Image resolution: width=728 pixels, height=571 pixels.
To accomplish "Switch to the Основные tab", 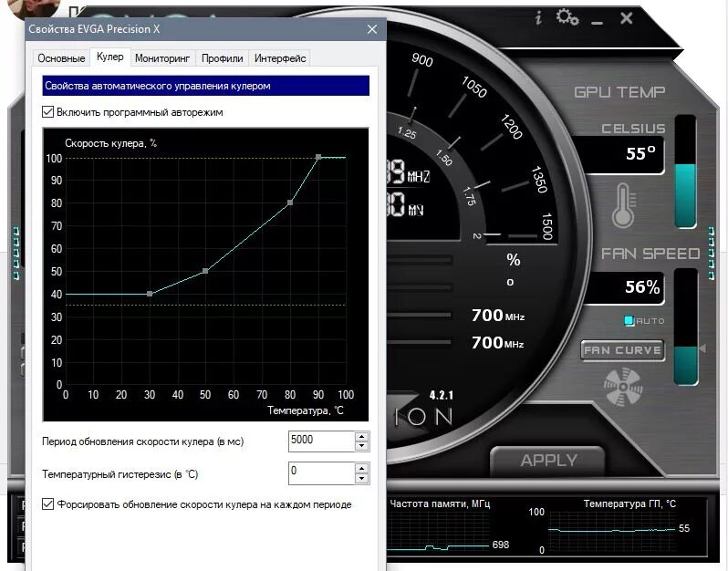I will click(61, 58).
